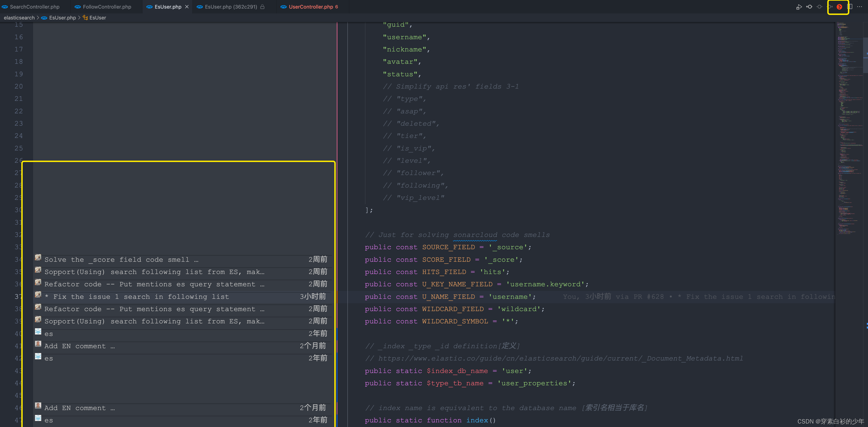This screenshot has height=427, width=868.
Task: Click elasticsearch folder in the breadcrumb
Action: [19, 18]
